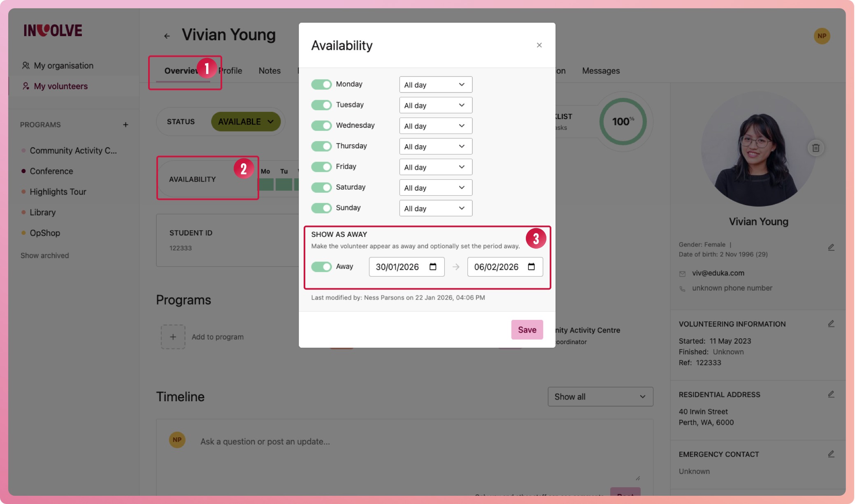This screenshot has height=504, width=855.
Task: Toggle the Saturday availability switch
Action: (x=321, y=187)
